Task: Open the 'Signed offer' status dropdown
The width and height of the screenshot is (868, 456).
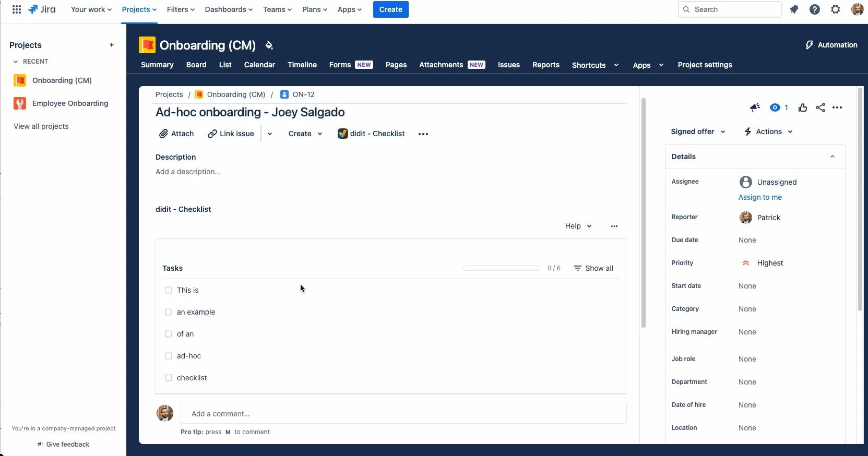Action: [x=698, y=131]
